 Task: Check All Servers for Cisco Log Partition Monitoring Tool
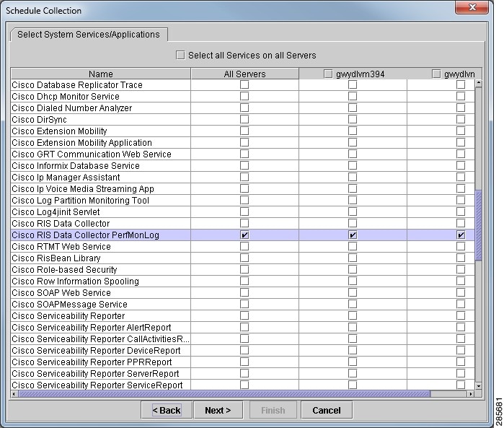[244, 201]
